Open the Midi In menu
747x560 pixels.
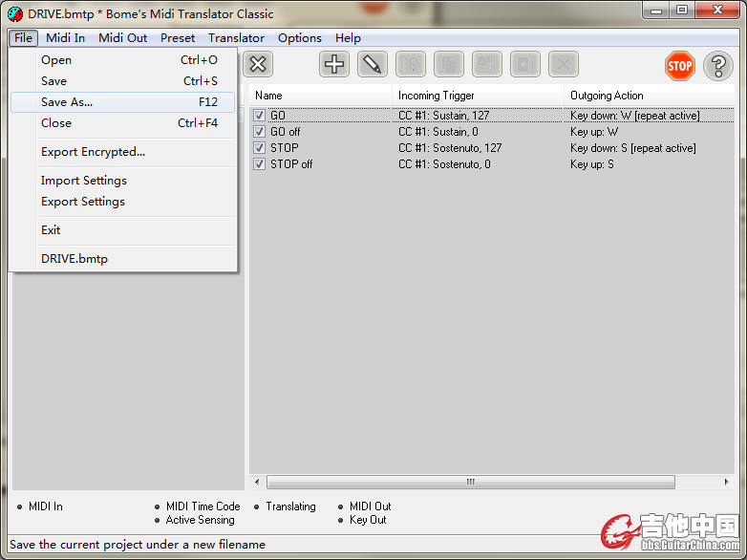[65, 38]
